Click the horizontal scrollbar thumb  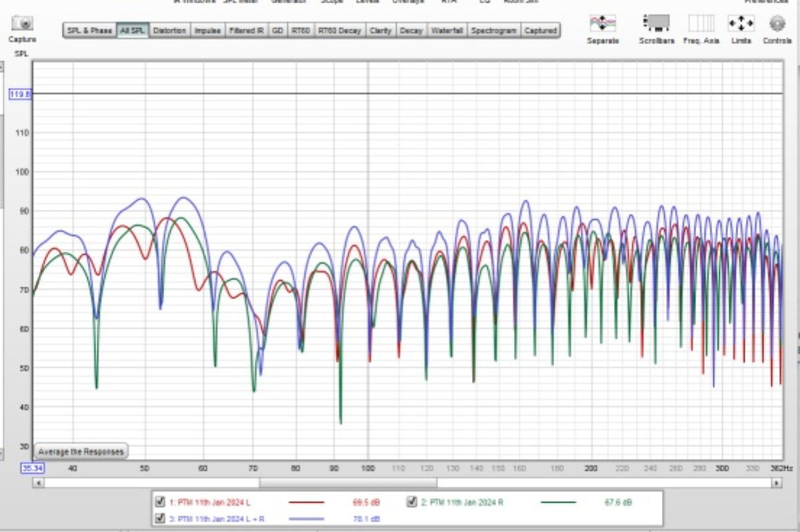click(x=348, y=483)
